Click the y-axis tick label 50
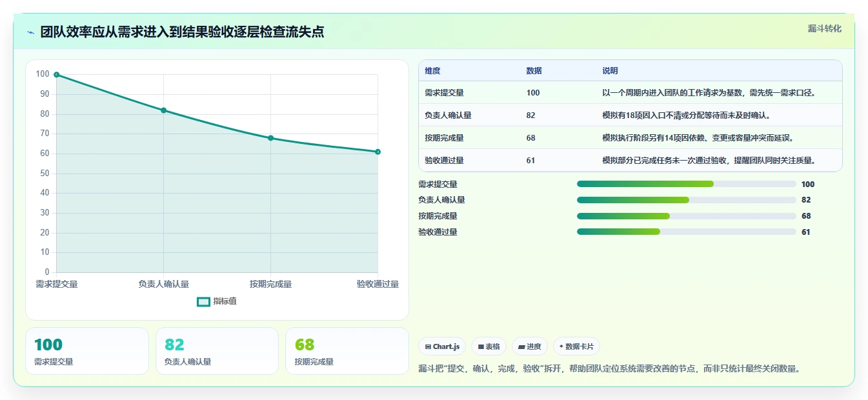868x400 pixels. [x=45, y=174]
